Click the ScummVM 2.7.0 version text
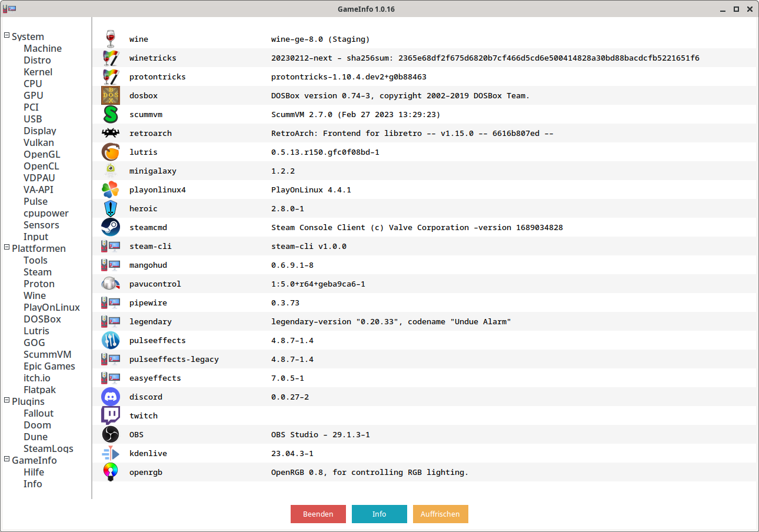 pyautogui.click(x=356, y=115)
